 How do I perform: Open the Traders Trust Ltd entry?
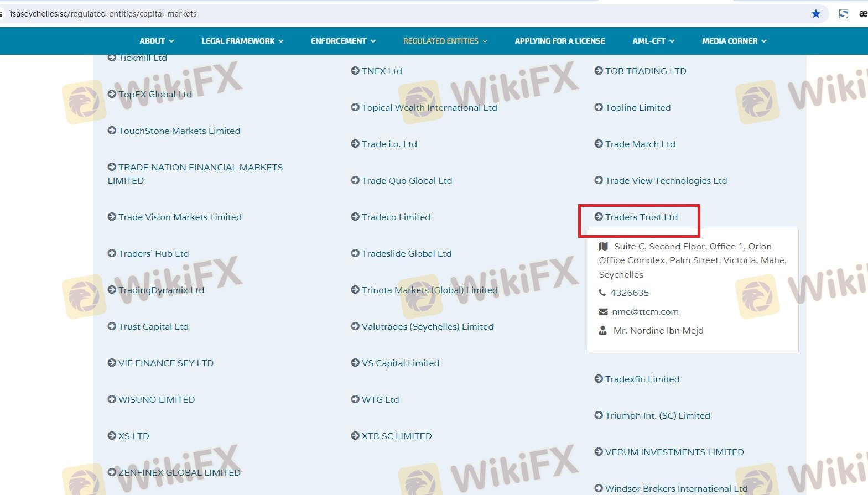641,217
